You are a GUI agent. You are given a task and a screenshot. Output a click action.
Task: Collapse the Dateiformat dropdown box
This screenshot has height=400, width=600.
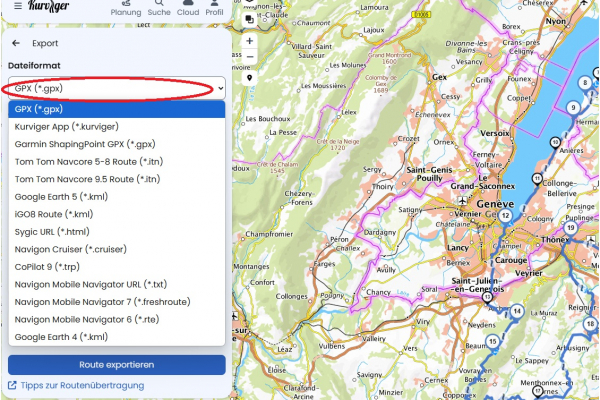click(x=116, y=89)
